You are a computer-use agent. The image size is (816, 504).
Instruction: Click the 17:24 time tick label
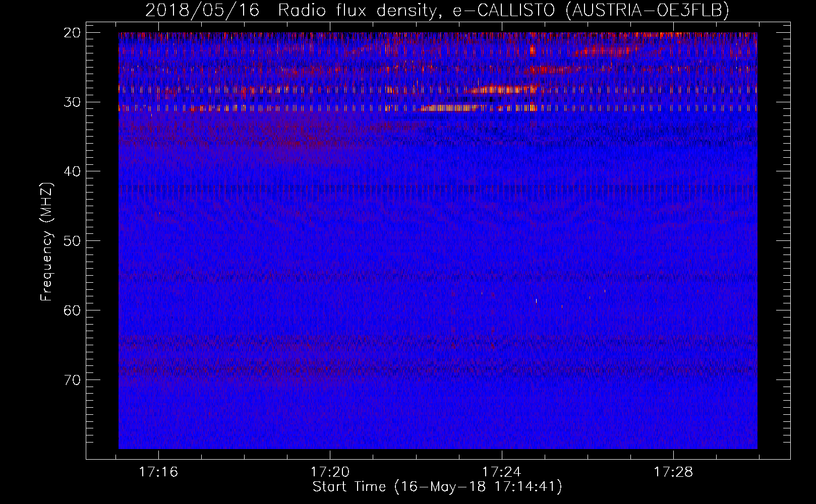click(502, 472)
